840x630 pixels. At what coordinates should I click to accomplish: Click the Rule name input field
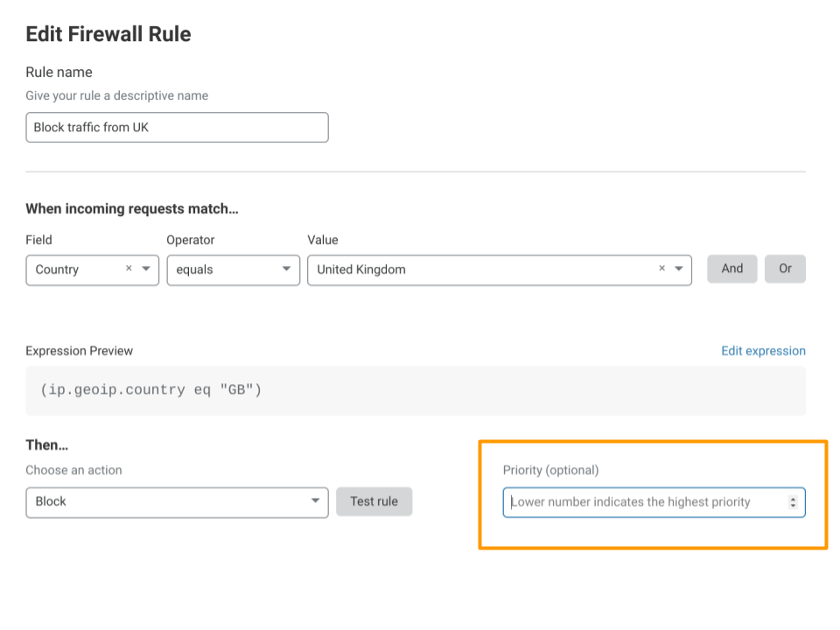coord(175,127)
